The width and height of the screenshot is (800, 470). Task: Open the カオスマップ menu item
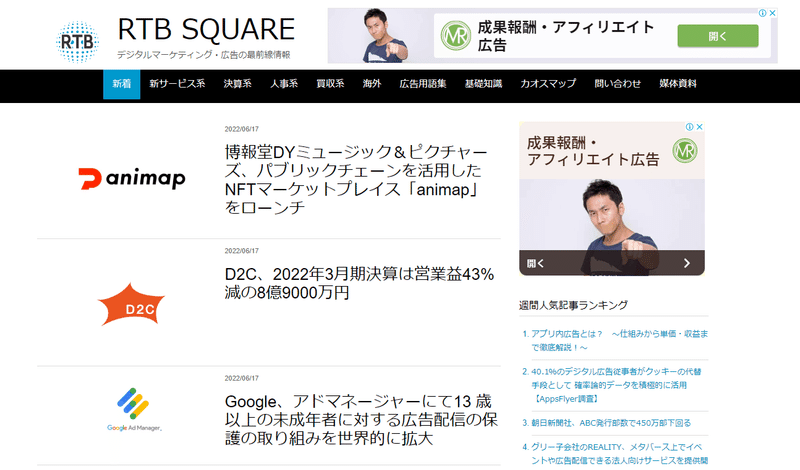pyautogui.click(x=548, y=84)
